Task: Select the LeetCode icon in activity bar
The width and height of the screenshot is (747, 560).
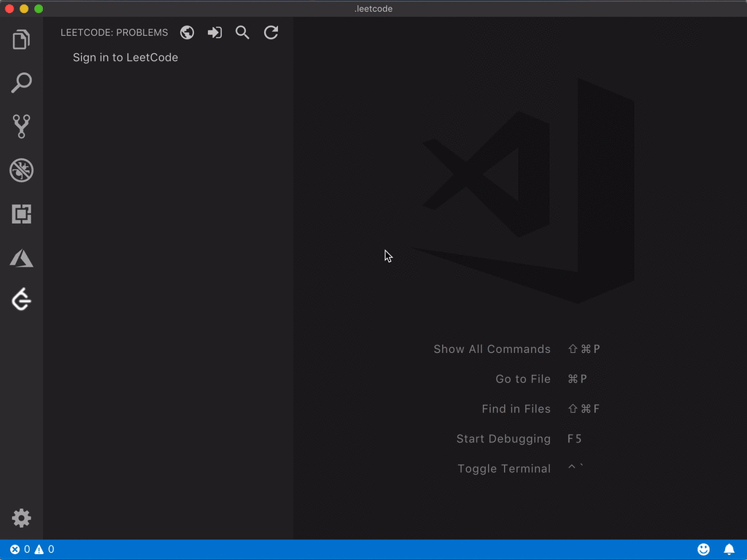Action: coord(21,300)
